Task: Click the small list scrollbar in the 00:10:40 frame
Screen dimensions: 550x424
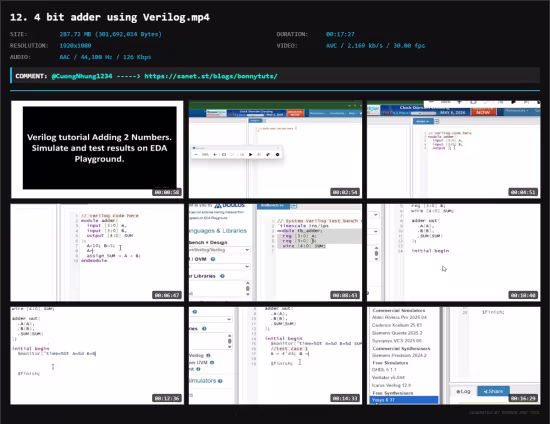Action: [376, 253]
